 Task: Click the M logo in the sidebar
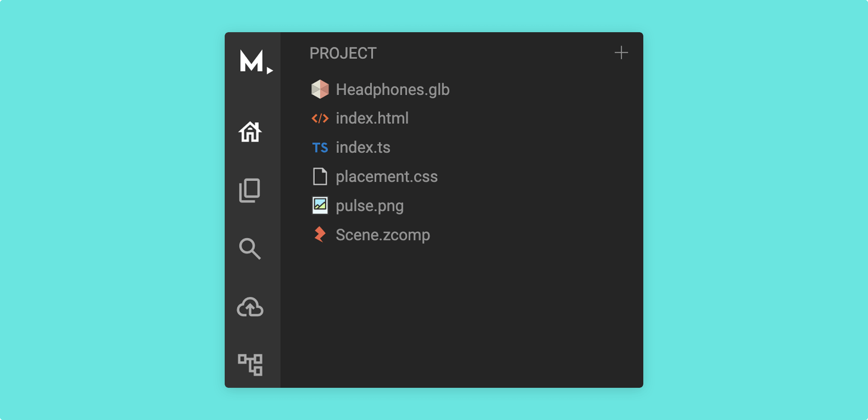(x=256, y=62)
